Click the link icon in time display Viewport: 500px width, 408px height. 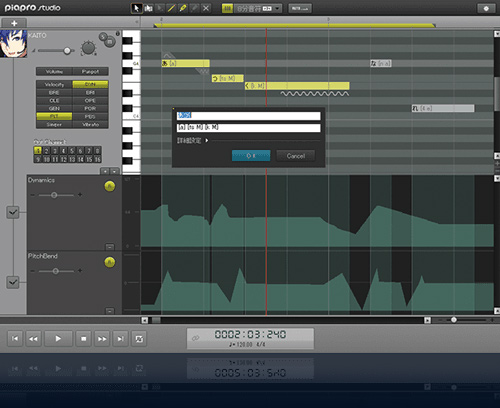[x=196, y=338]
